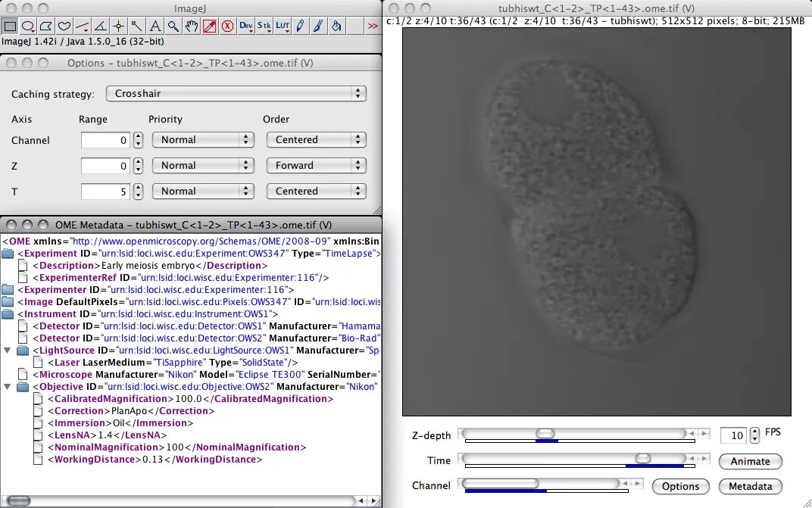Open the >> more tools switcher
Viewport: 812px width, 508px height.
pos(373,26)
